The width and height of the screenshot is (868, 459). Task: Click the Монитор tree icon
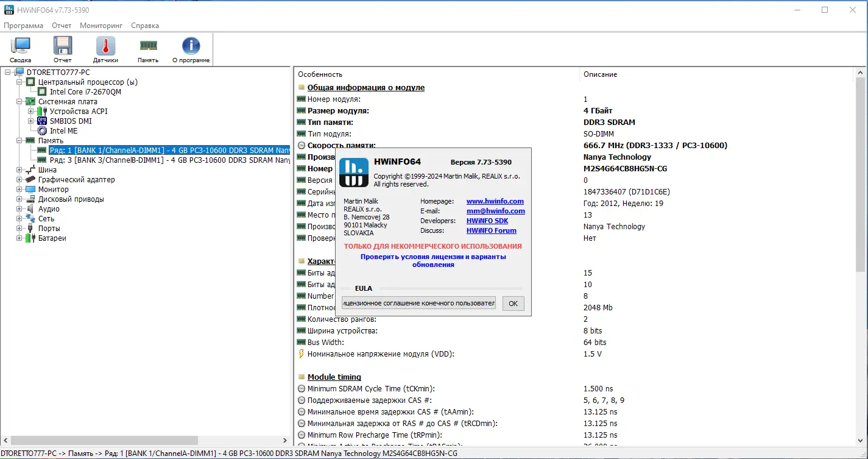pyautogui.click(x=30, y=189)
